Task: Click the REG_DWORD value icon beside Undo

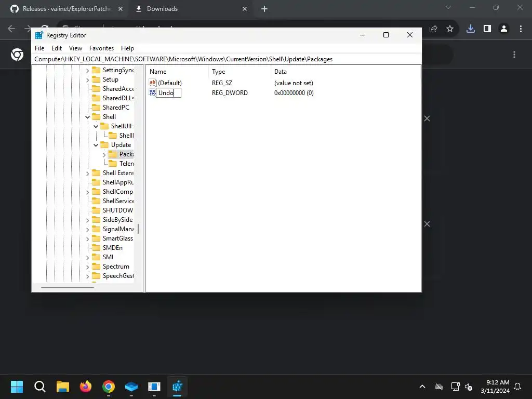Action: coord(152,92)
